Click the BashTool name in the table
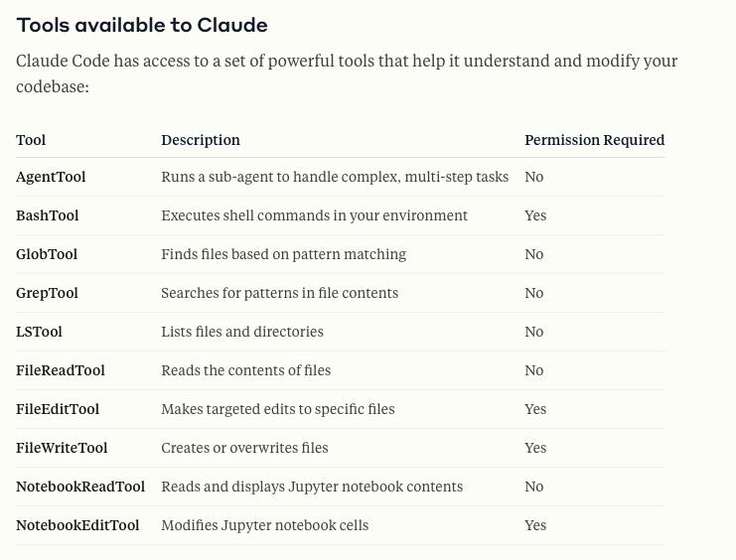Image resolution: width=736 pixels, height=560 pixels. pos(48,215)
